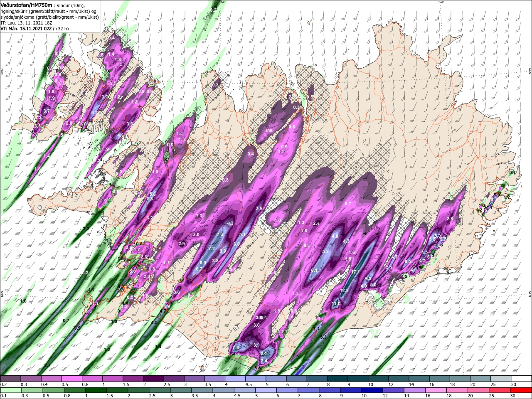Click the precipitation value '6.9'

(203, 263)
